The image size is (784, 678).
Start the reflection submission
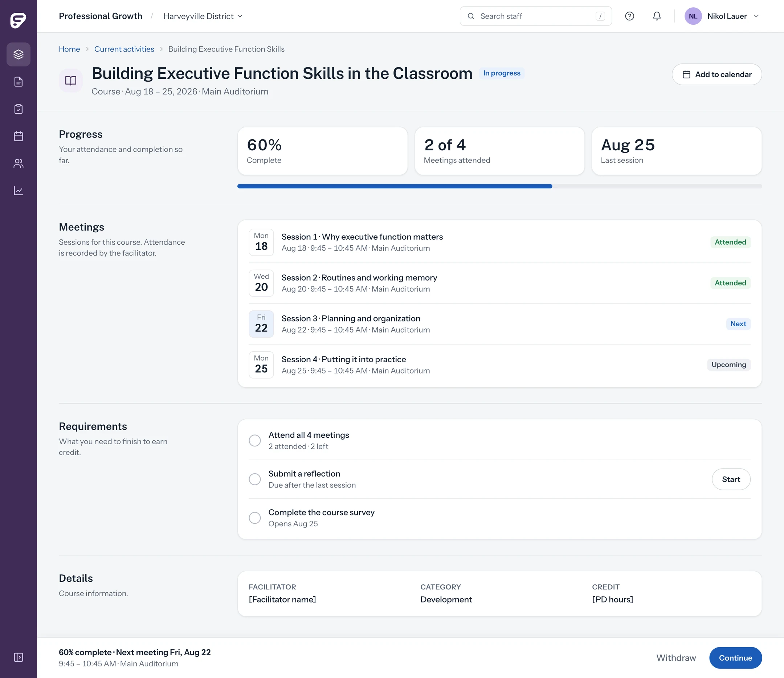[x=731, y=479]
